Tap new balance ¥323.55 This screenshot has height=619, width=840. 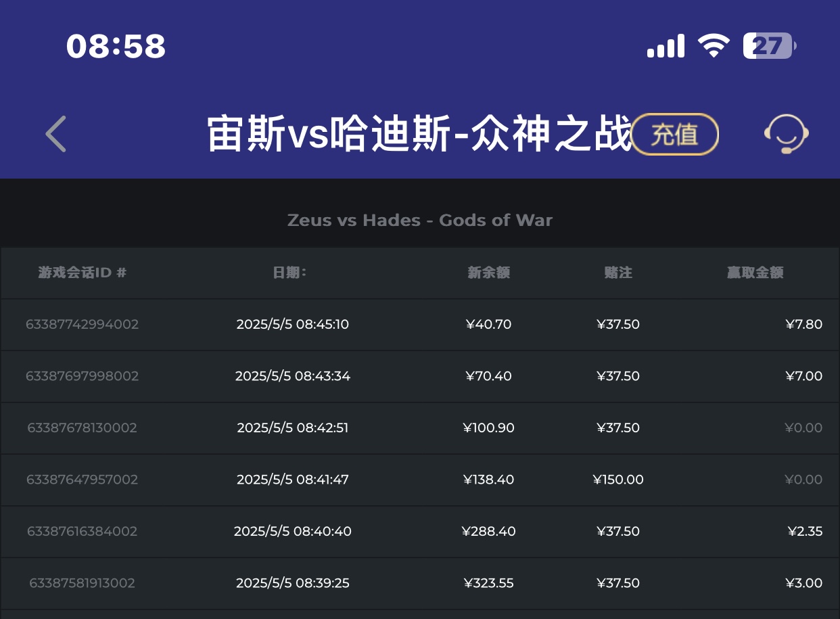point(488,583)
